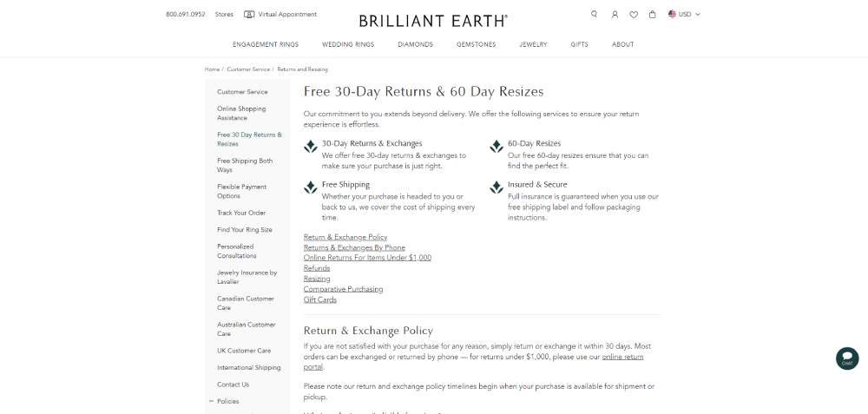Click the Insured & Secure diamond icon
Screen dimensions: 868x414
[x=496, y=187]
